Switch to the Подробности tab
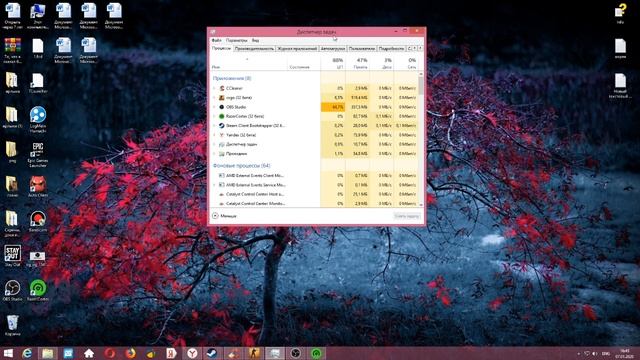The height and width of the screenshot is (360, 640). tap(391, 49)
